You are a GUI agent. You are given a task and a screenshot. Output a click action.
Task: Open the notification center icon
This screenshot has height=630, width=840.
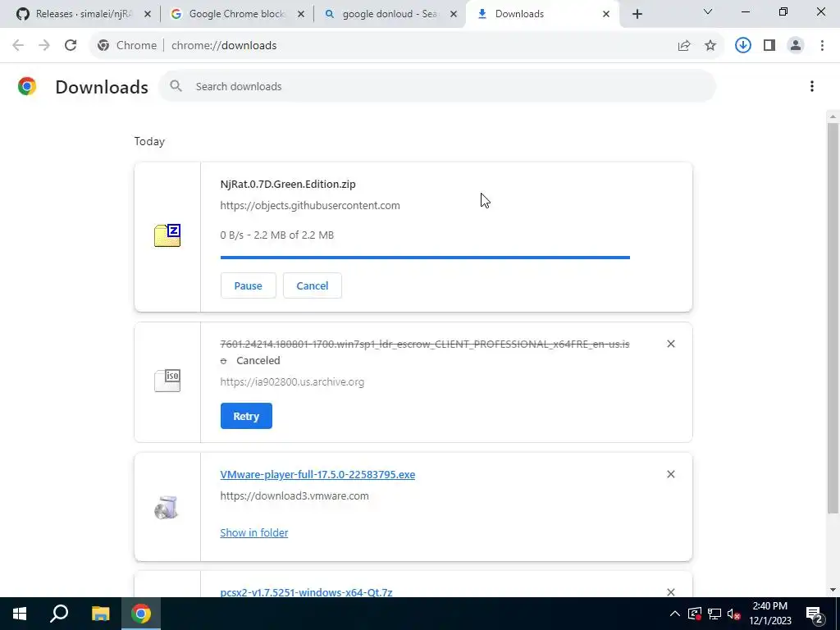pyautogui.click(x=815, y=614)
